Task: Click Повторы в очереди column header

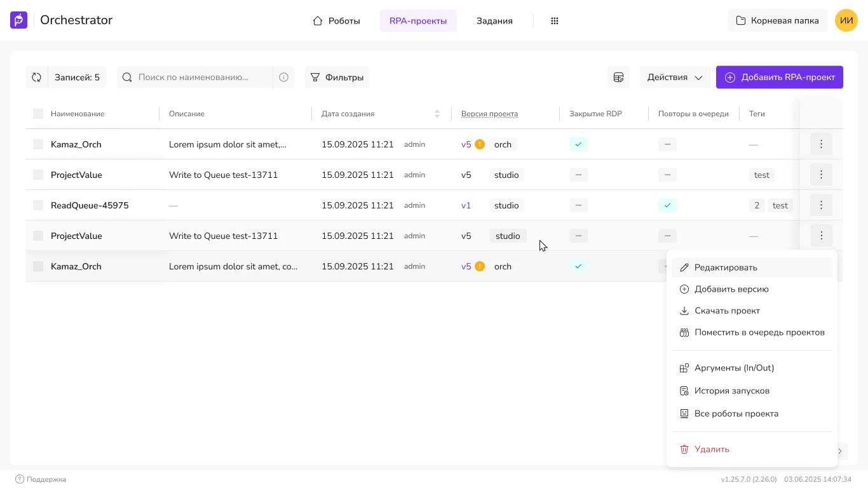Action: (x=693, y=114)
